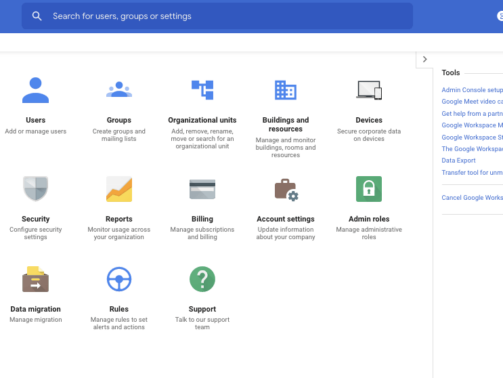Click the Support title text
Viewport: 503px width, 378px height.
pos(202,309)
